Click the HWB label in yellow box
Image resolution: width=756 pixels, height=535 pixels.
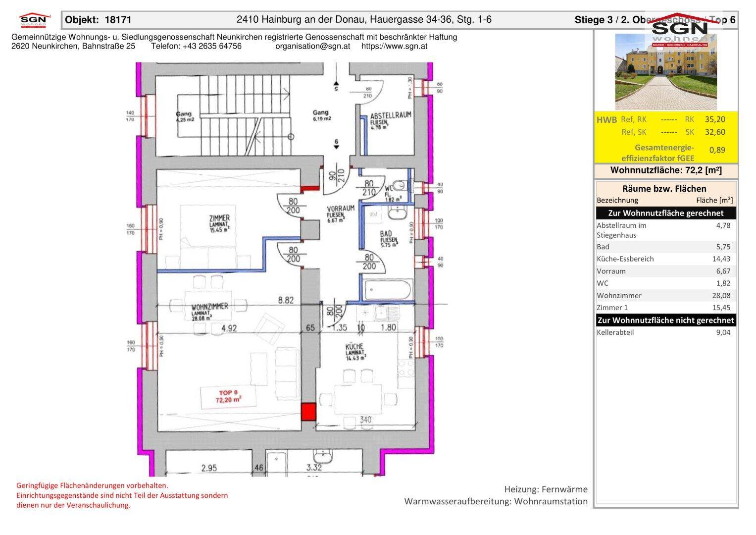pos(606,120)
